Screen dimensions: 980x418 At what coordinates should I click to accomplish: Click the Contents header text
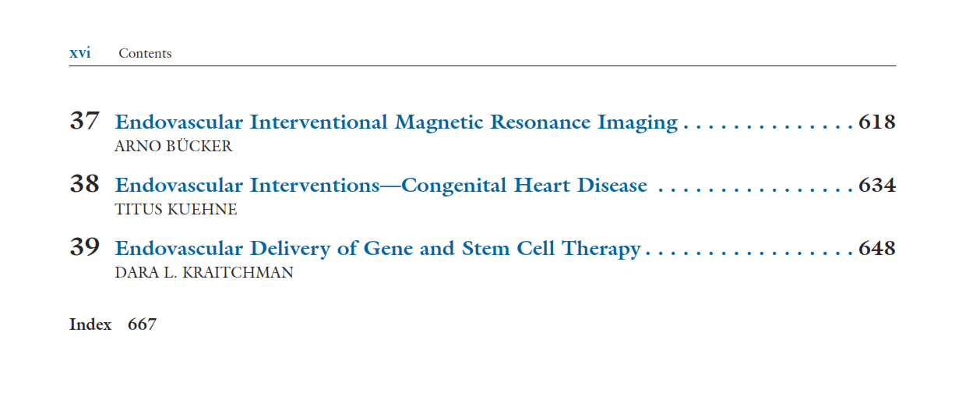click(x=145, y=54)
